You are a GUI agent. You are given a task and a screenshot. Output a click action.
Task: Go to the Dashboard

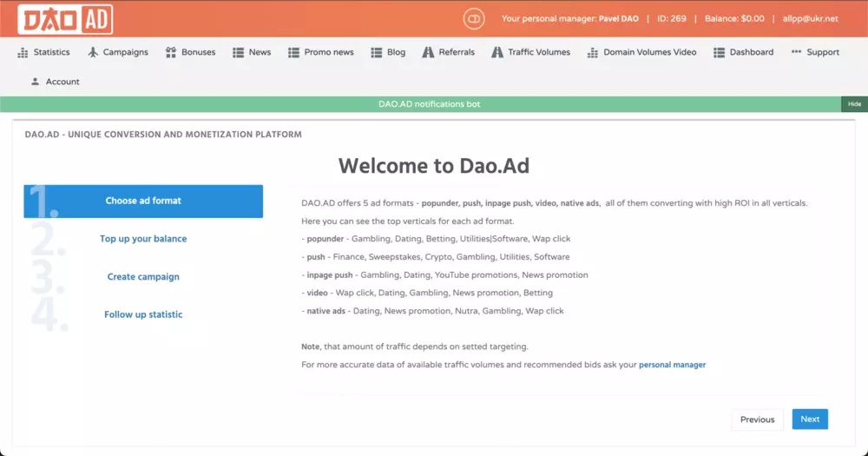click(x=744, y=52)
